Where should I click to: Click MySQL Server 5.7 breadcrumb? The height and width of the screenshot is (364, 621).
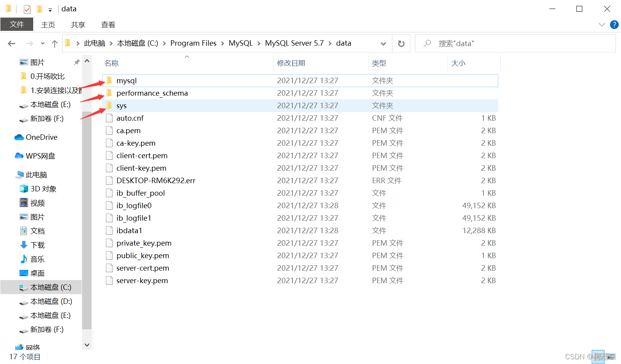pos(294,43)
